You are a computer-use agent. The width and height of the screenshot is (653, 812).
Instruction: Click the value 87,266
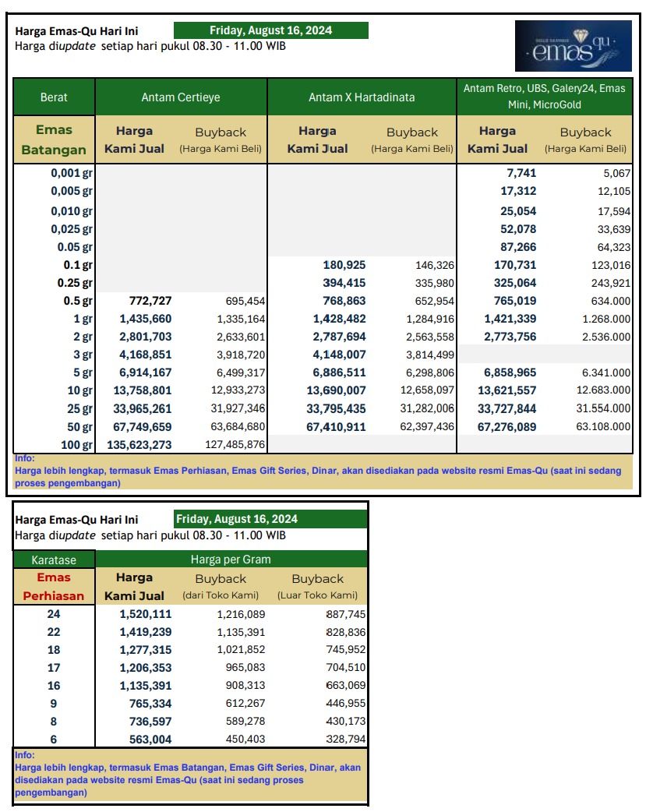(x=518, y=247)
